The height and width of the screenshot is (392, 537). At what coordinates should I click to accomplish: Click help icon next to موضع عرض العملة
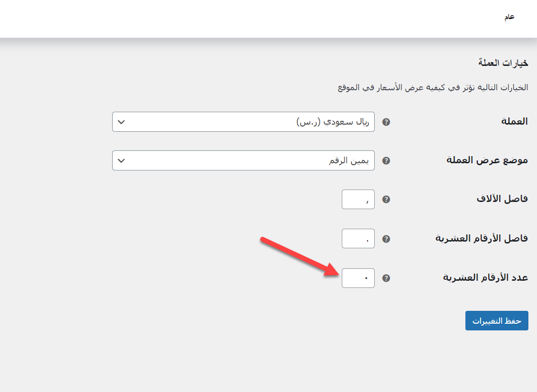(x=387, y=160)
